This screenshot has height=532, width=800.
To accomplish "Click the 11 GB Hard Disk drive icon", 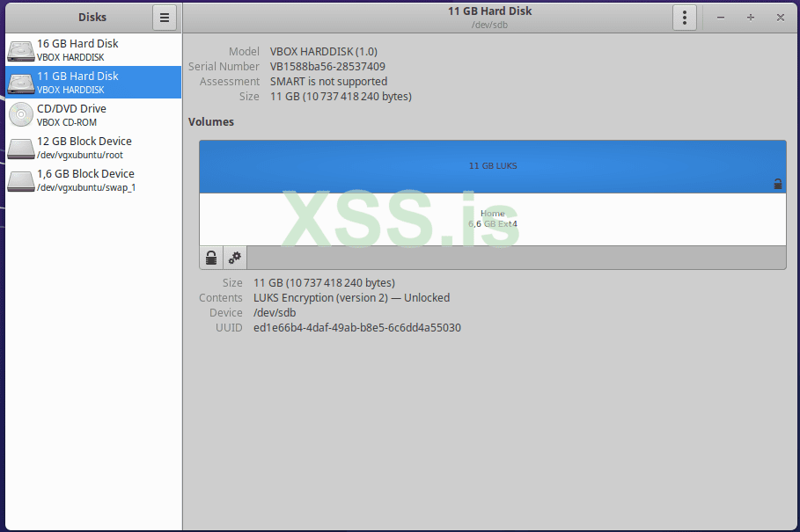I will [x=21, y=83].
